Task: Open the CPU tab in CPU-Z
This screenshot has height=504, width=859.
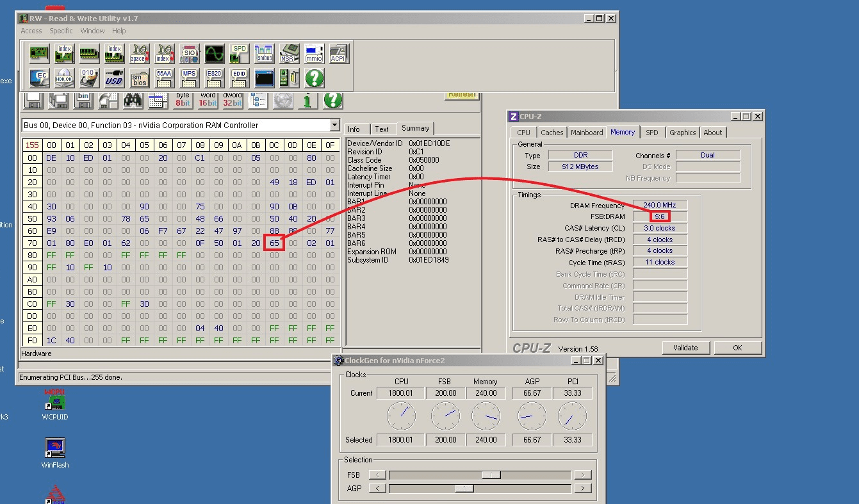Action: pos(524,133)
